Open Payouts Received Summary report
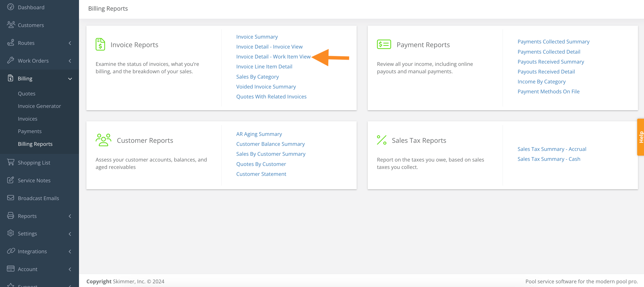 pyautogui.click(x=550, y=62)
